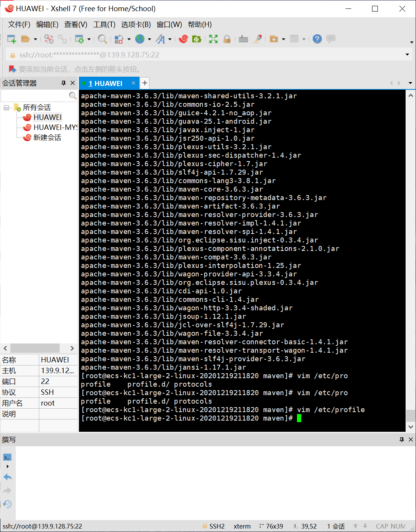416x532 pixels.
Task: Open the 查看(V) menu
Action: (x=76, y=25)
